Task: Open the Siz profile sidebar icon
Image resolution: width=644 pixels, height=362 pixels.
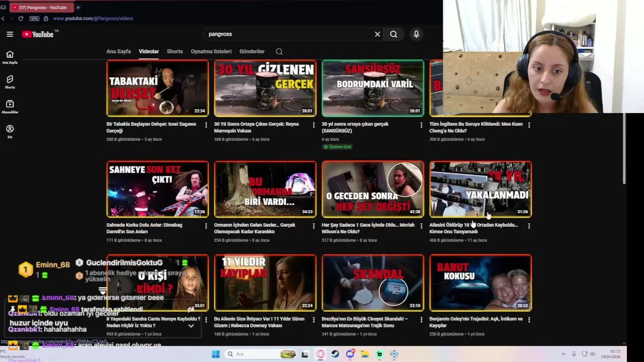Action: coord(10,131)
